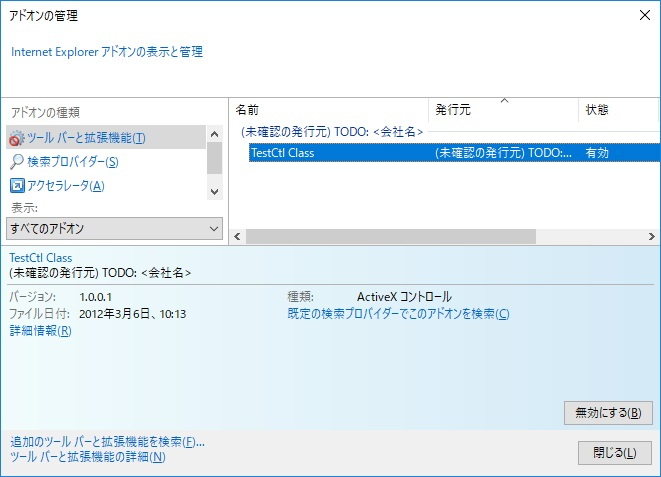Open 詳細情報(R) link
The width and height of the screenshot is (661, 477).
pos(40,330)
